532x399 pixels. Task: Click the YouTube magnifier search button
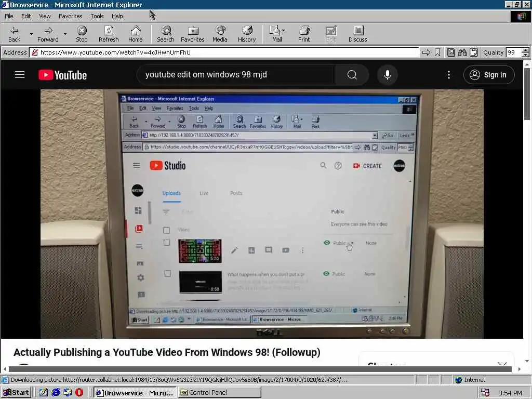(352, 75)
